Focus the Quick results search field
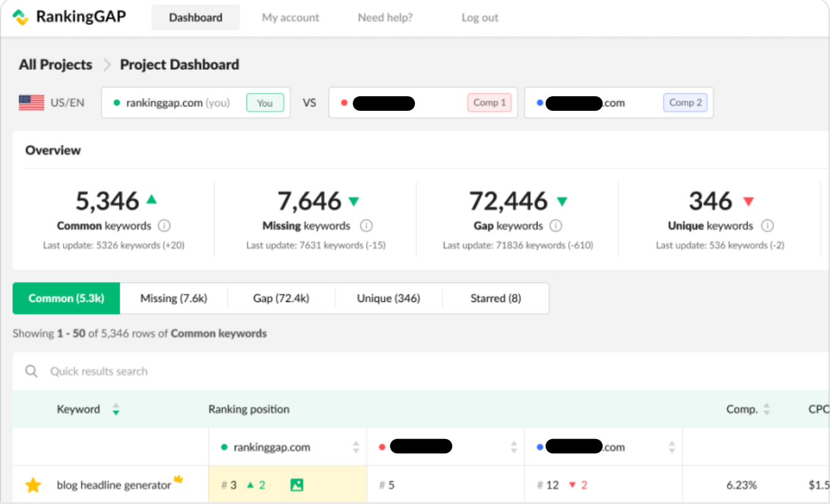Viewport: 830px width, 504px height. (x=421, y=371)
